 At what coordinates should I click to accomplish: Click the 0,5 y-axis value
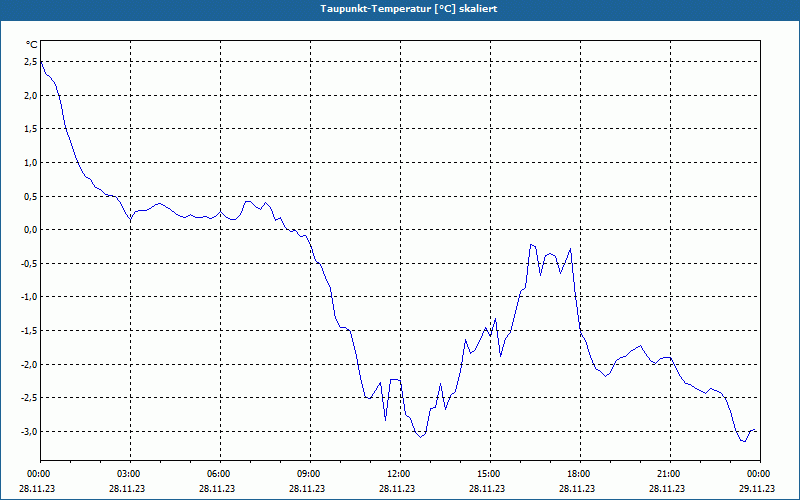[x=31, y=196]
